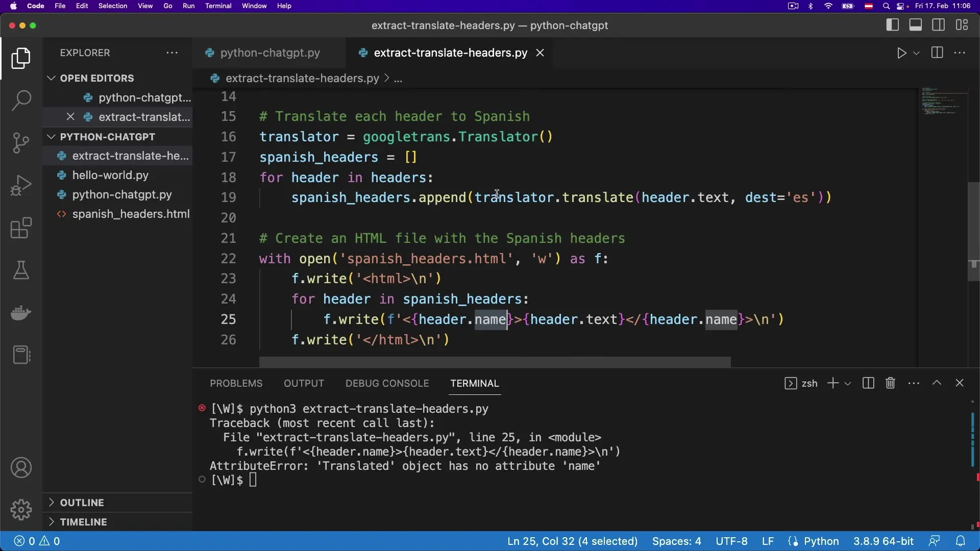Close extract-translat... in open editors

click(70, 117)
